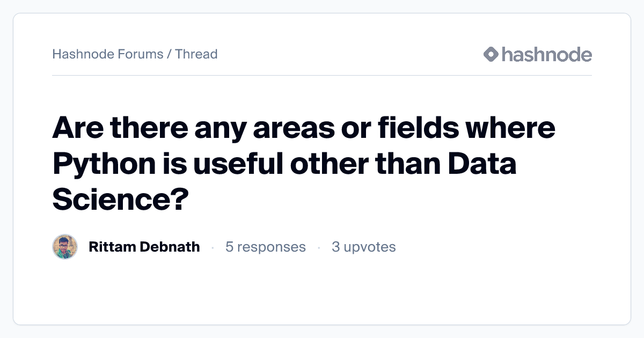The image size is (644, 338).
Task: Click the 3 upvotes label
Action: click(x=363, y=247)
